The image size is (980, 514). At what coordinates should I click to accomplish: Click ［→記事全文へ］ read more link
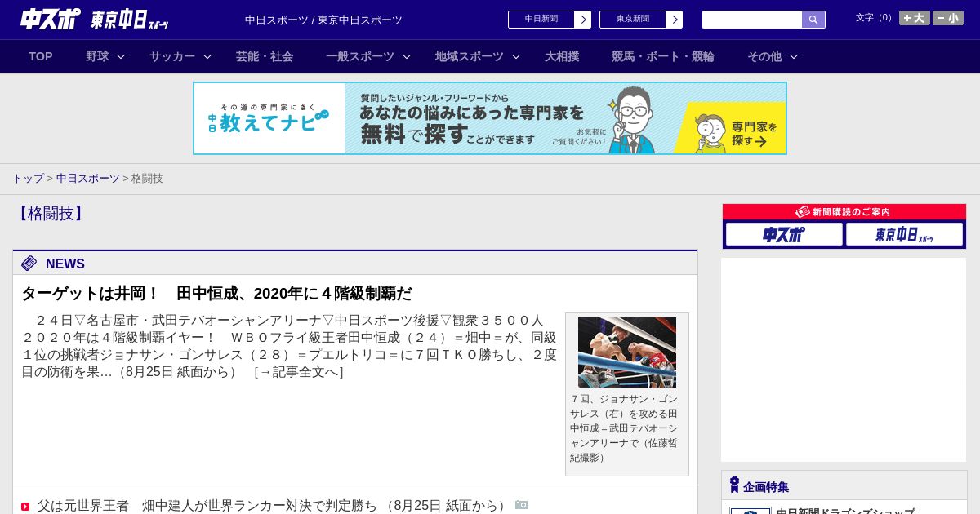pos(299,372)
